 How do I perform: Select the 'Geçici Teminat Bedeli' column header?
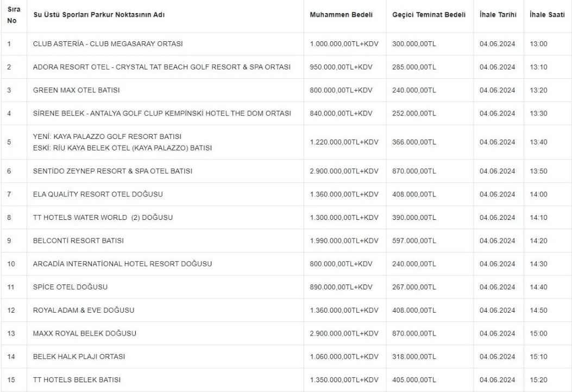tap(429, 15)
